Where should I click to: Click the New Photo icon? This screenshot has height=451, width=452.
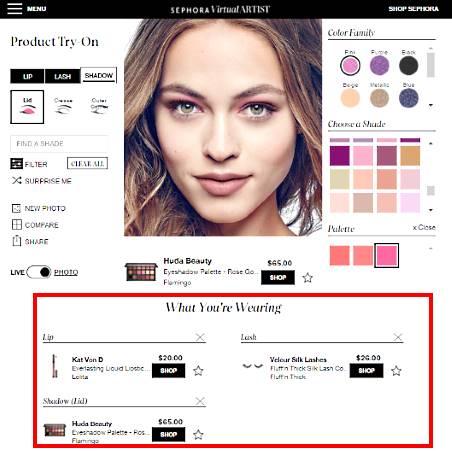(16, 208)
